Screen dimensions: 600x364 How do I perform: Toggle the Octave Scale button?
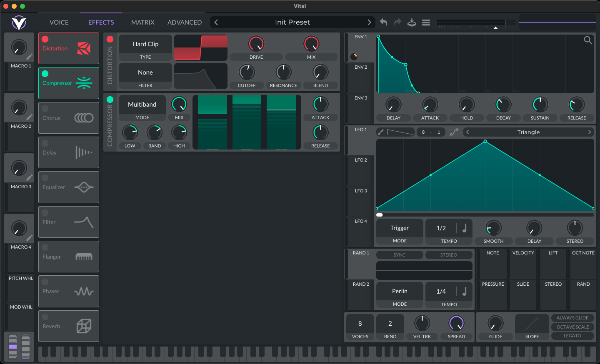tap(572, 327)
